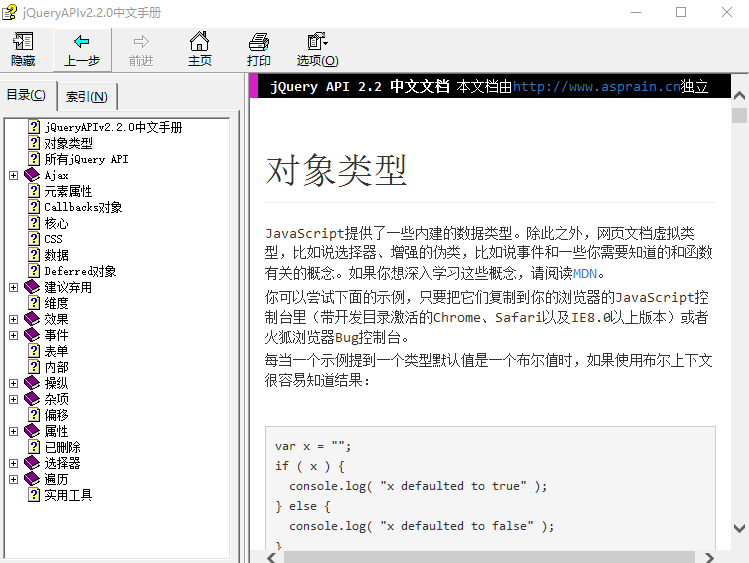Select the 目录(C) tab
Viewport: 749px width, 563px height.
27,96
